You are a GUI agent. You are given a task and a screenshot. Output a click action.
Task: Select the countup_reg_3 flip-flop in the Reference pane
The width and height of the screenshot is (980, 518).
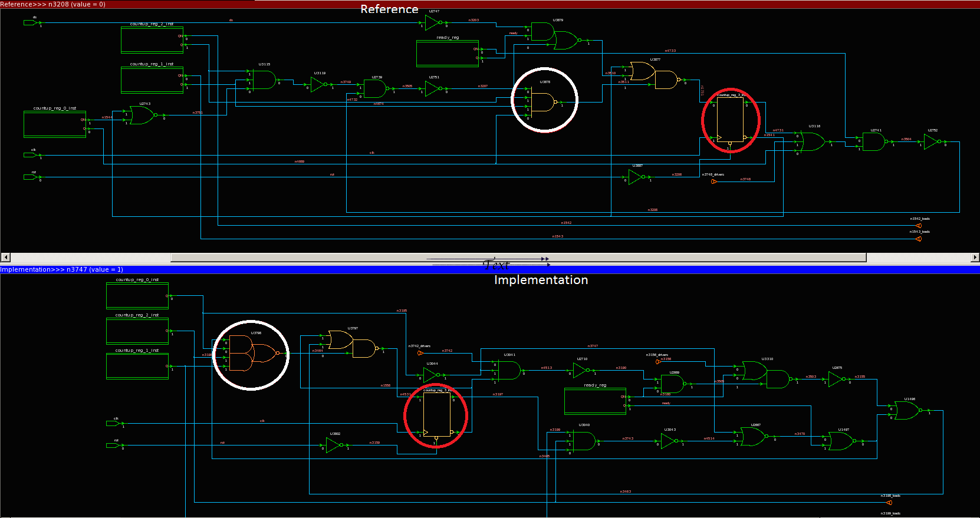click(x=730, y=120)
